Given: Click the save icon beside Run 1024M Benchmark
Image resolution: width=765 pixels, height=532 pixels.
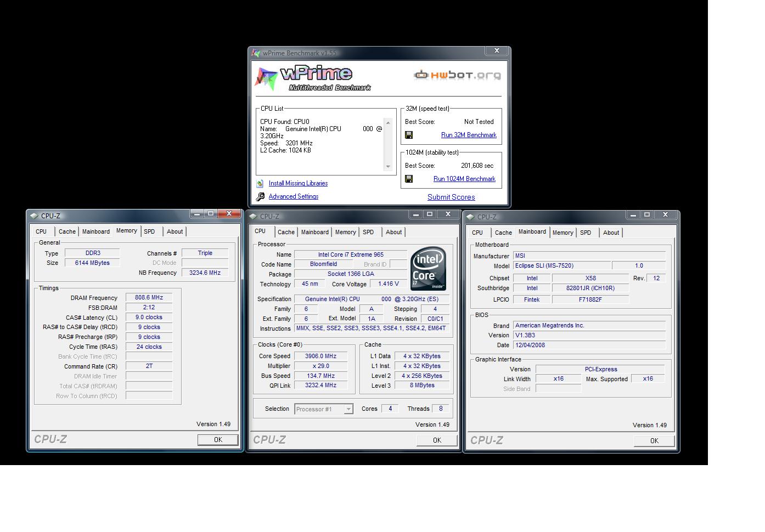Looking at the screenshot, I should [409, 179].
